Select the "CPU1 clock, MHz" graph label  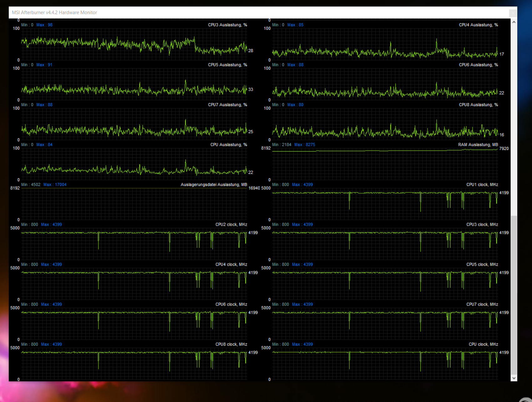(482, 184)
